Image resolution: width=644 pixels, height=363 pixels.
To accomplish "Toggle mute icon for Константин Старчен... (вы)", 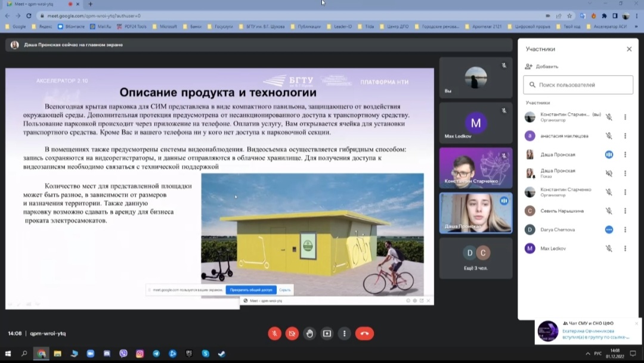I will click(x=609, y=117).
